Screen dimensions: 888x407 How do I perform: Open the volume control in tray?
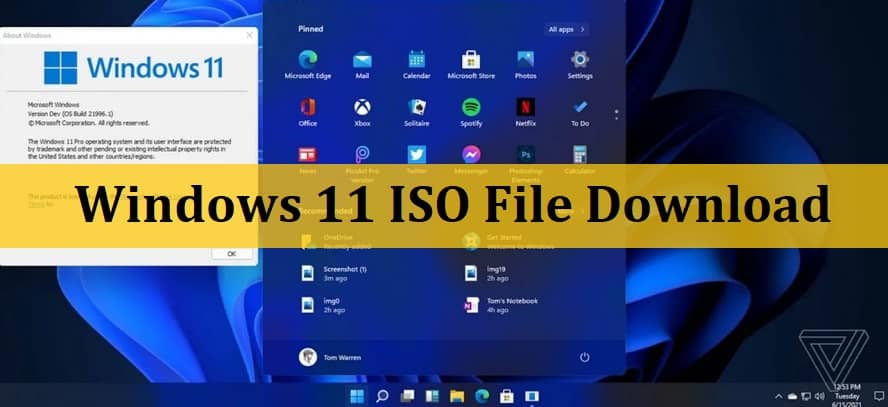819,396
